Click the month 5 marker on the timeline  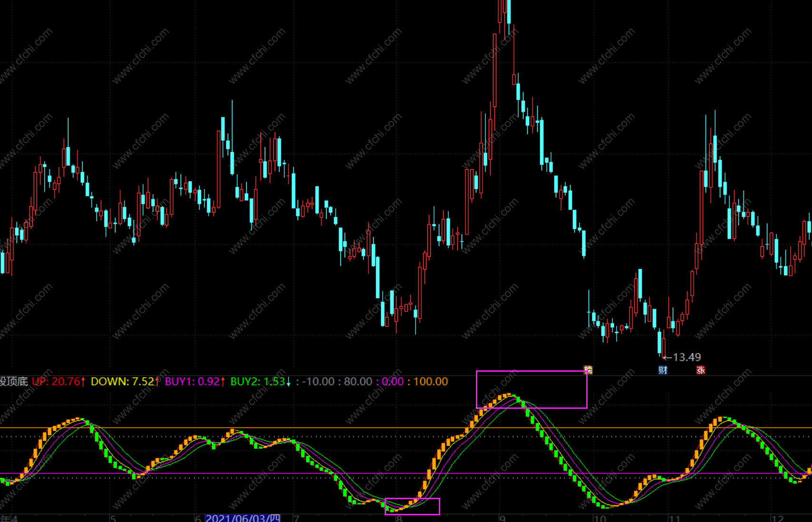point(113,518)
